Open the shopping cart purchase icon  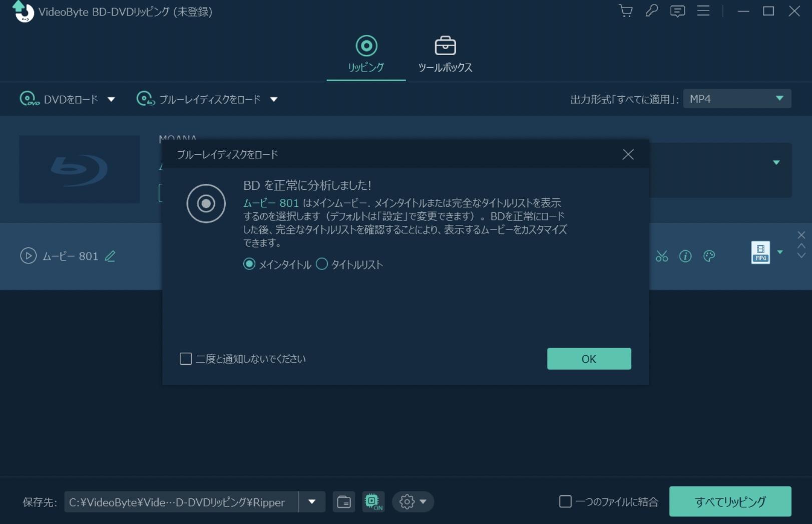pos(626,11)
